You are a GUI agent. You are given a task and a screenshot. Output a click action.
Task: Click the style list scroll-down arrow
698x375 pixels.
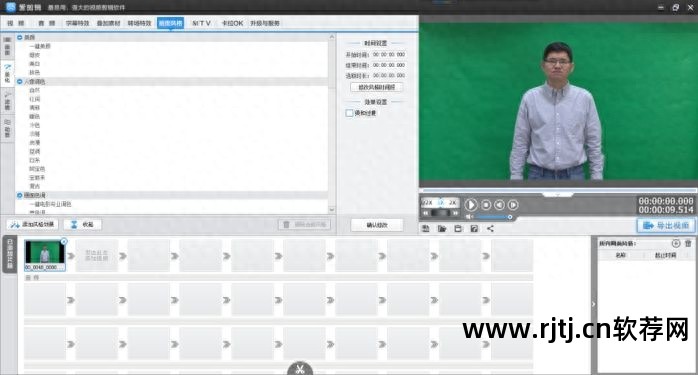click(332, 210)
